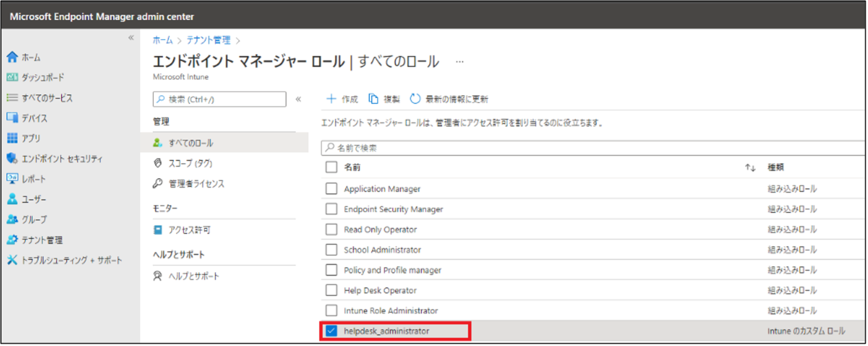
Task: Click the ホーム breadcrumb link
Action: coord(162,40)
